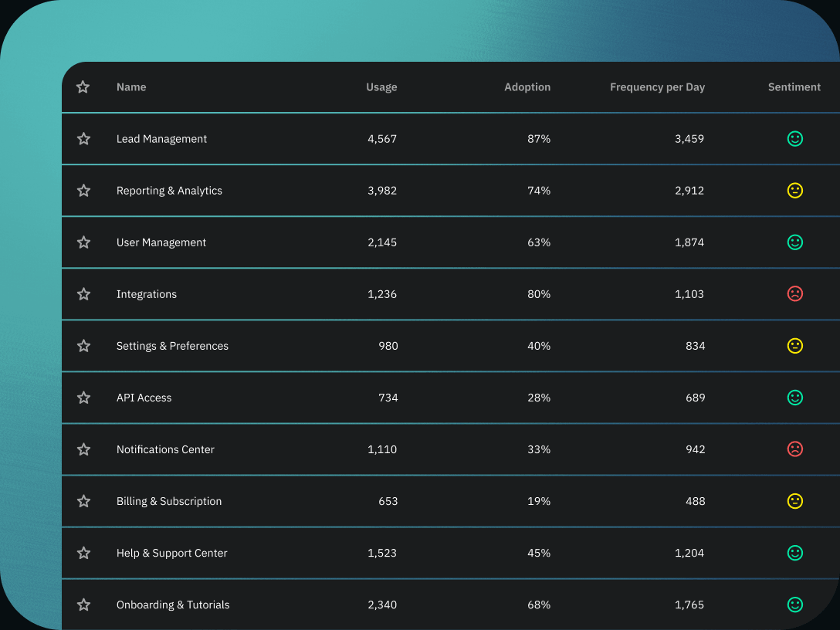Select the API Access name
Screen dimensions: 840x630
[x=144, y=398]
